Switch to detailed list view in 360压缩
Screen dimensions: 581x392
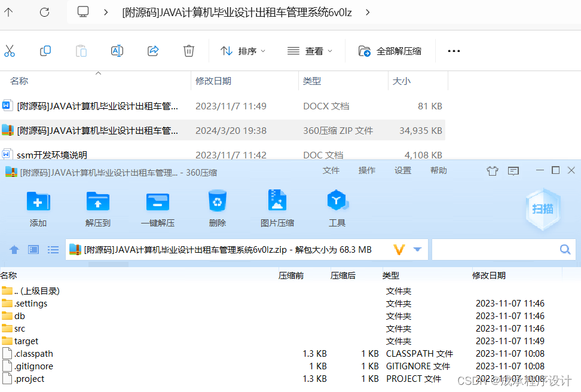(53, 249)
